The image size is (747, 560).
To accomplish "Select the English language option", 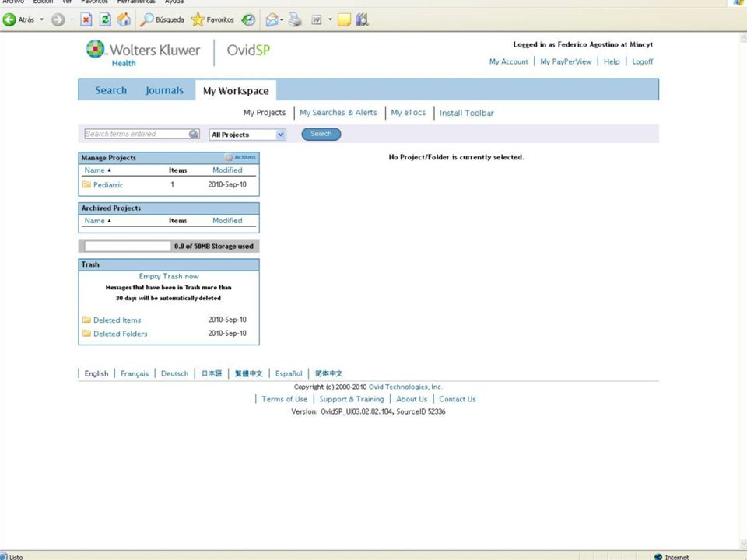I will pyautogui.click(x=96, y=373).
